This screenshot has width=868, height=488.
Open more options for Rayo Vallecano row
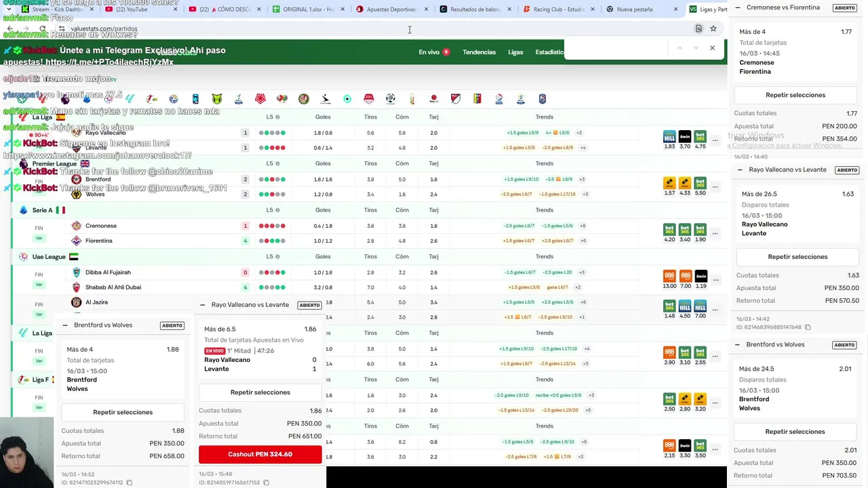pos(715,140)
